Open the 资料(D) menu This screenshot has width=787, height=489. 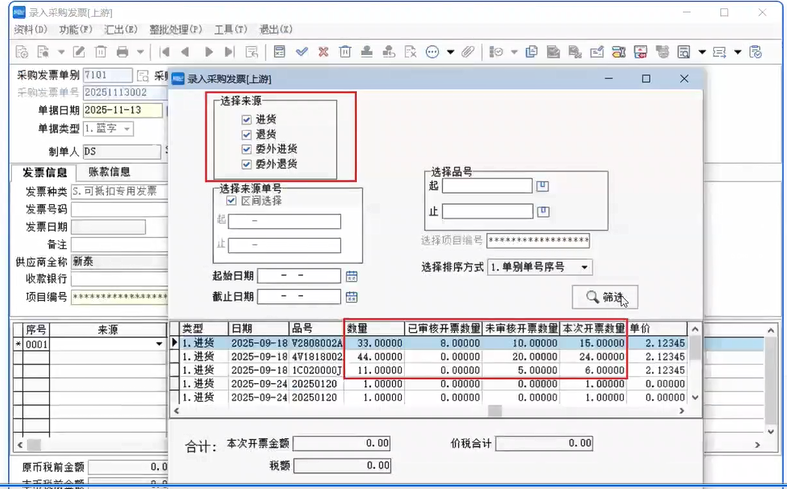31,30
